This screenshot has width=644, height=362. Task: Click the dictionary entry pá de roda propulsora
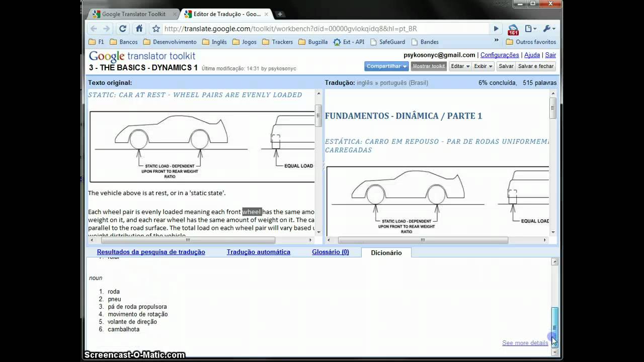[x=137, y=307]
